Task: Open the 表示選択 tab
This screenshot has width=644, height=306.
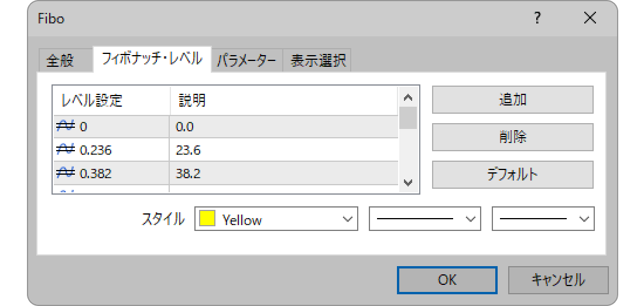Action: point(318,61)
